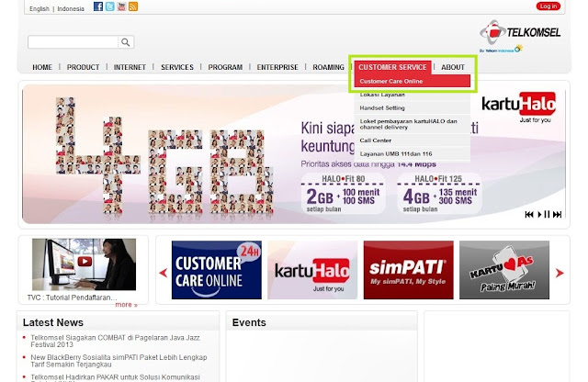Click the Events heading
Viewport: 588px width, 382px height.
tap(249, 322)
